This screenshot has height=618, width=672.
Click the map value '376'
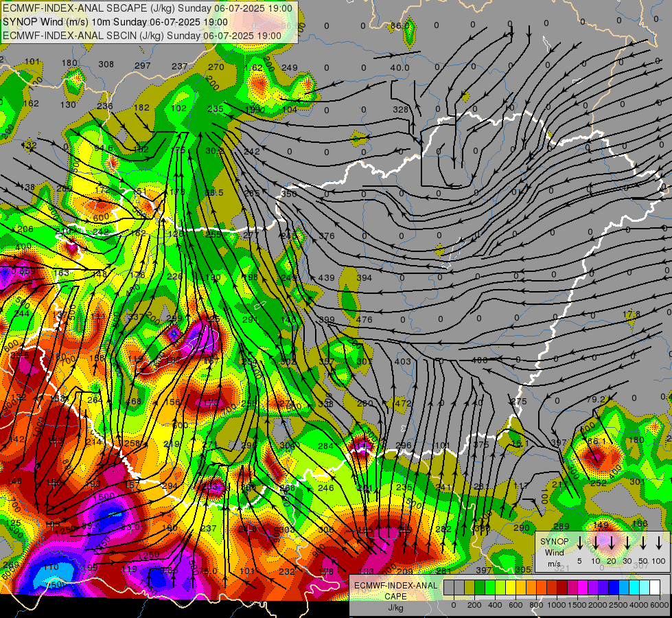tap(327, 236)
